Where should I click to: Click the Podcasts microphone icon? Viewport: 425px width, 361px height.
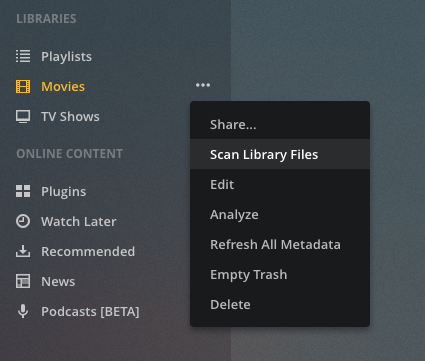pyautogui.click(x=23, y=311)
